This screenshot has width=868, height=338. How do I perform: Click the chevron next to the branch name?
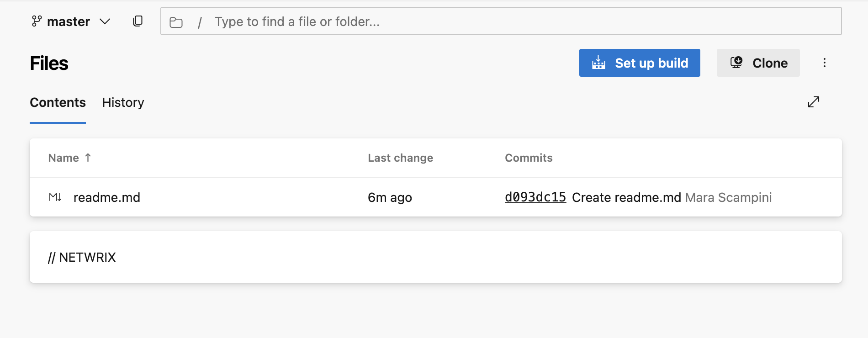click(x=105, y=21)
